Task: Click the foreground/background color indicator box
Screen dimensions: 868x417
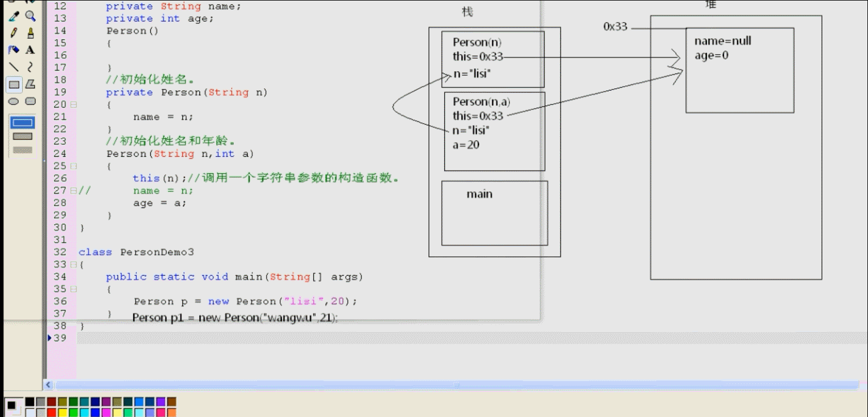Action: 13,407
